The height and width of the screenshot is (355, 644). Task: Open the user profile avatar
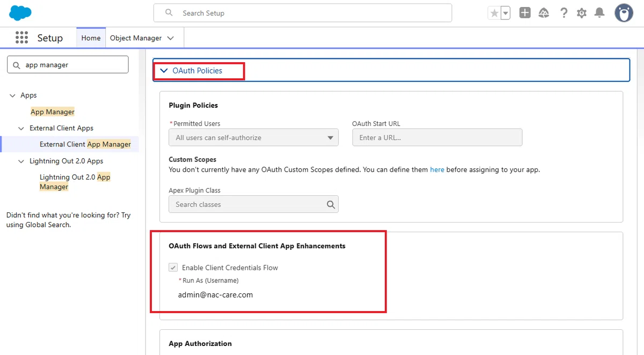(624, 13)
